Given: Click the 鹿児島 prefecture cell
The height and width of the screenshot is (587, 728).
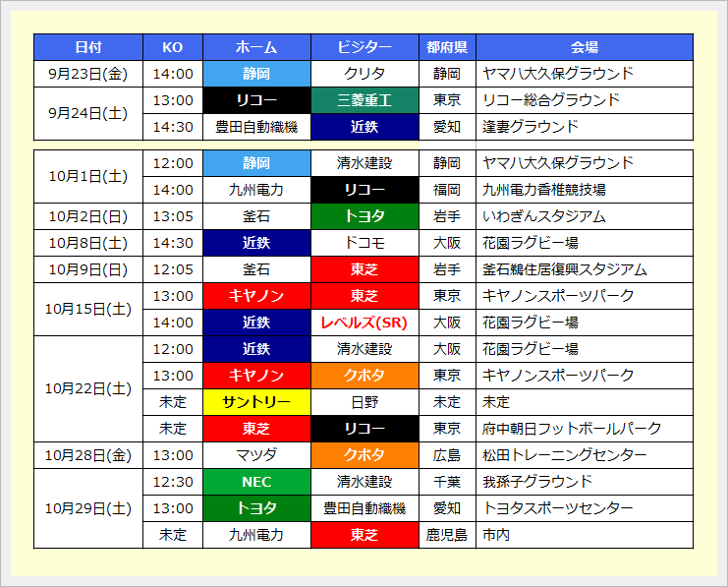Looking at the screenshot, I should click(447, 535).
